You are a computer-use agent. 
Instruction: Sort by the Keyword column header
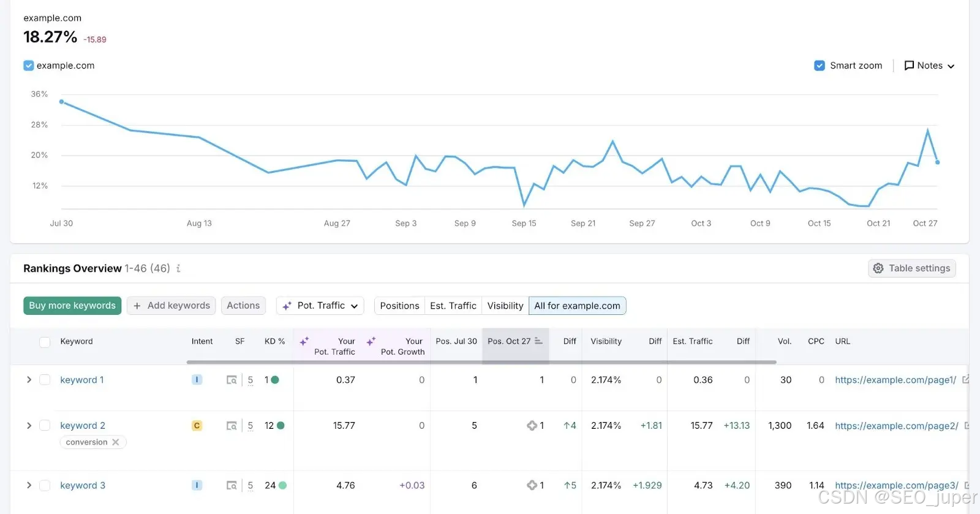[x=77, y=341]
